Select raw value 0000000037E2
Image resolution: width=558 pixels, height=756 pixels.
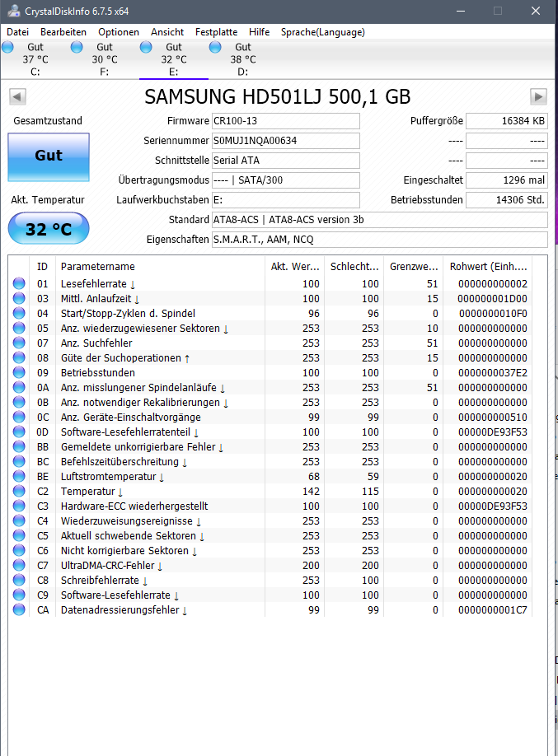(x=493, y=373)
